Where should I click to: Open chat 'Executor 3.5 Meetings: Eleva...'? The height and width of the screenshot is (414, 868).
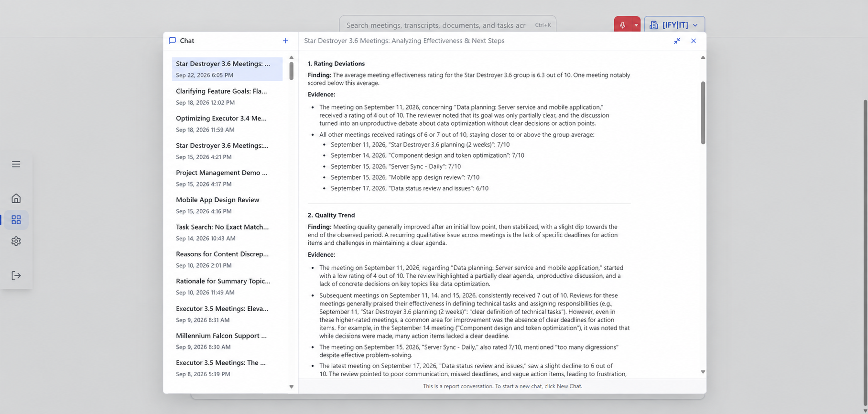227,314
